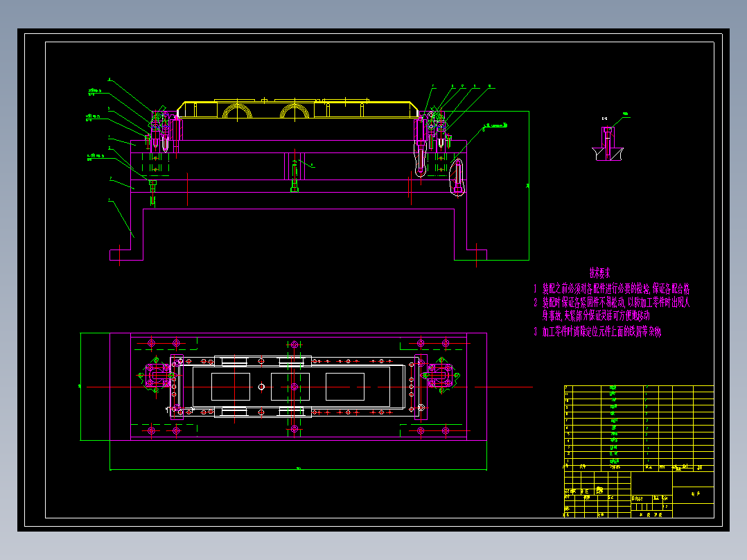
Task: Click the right yellow semicircular arc on the workpiece
Action: [x=295, y=110]
